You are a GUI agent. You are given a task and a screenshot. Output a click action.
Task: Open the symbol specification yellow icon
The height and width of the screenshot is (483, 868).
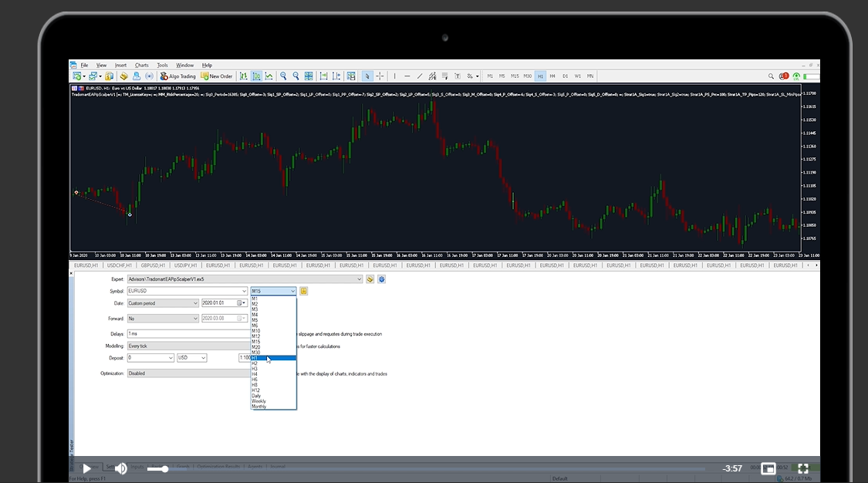coord(304,291)
